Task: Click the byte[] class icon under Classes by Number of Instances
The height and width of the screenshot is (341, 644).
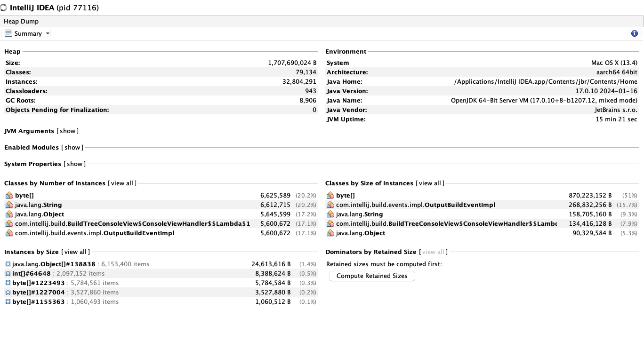Action: [9, 196]
